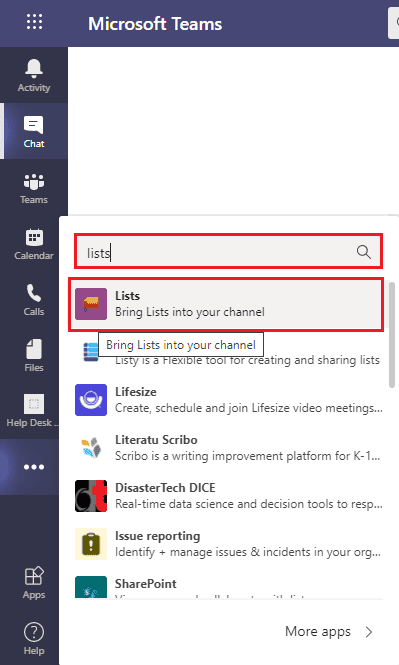399x665 pixels.
Task: Select DisasterTech DICE from results
Action: pyautogui.click(x=229, y=496)
